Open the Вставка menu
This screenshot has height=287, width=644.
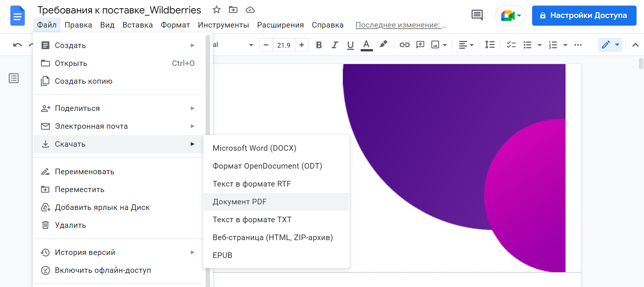pyautogui.click(x=138, y=25)
